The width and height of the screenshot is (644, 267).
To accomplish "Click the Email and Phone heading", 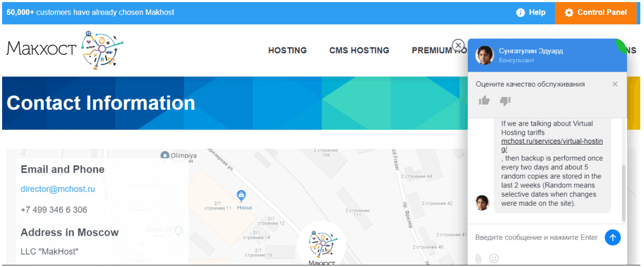I will 62,169.
